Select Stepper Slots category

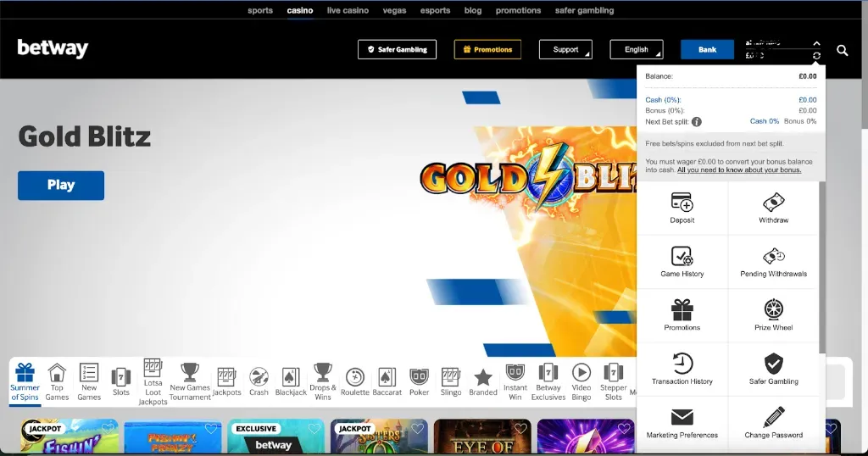coord(614,382)
